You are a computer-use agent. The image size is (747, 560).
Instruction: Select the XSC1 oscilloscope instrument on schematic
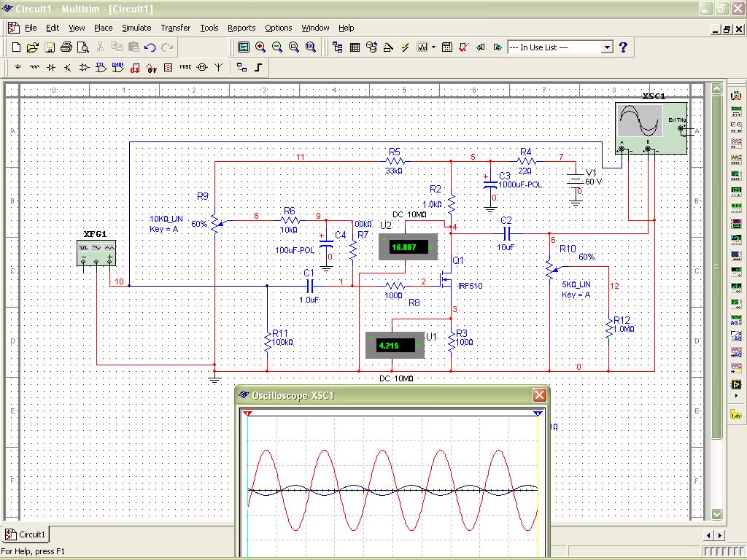pyautogui.click(x=651, y=128)
